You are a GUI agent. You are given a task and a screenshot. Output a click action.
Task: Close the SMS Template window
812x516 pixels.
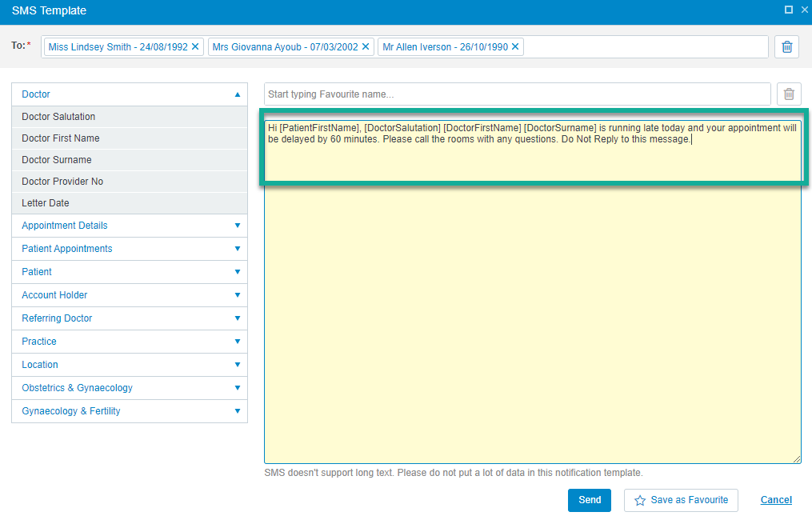pyautogui.click(x=806, y=10)
